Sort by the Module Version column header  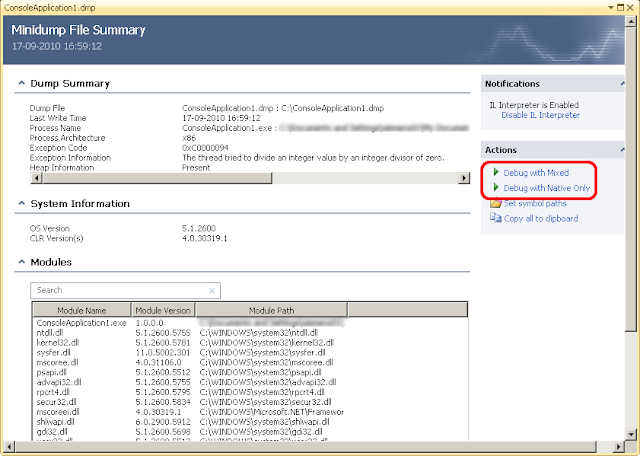[x=163, y=310]
